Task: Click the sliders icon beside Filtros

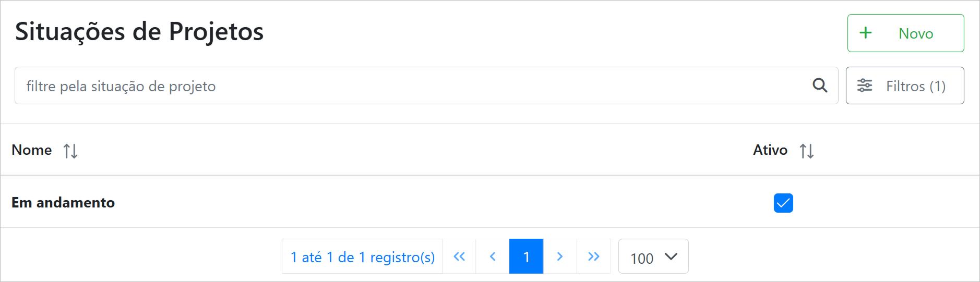Action: (x=865, y=85)
